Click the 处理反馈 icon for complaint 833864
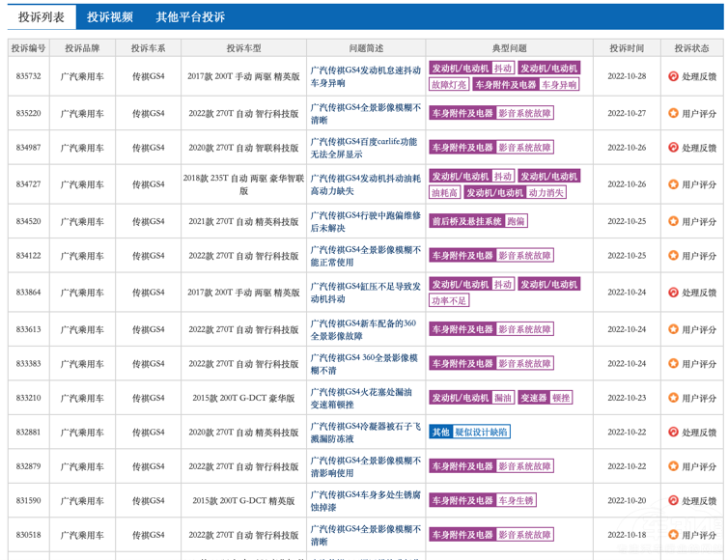Screen dimensions: 728x560 pos(673,293)
